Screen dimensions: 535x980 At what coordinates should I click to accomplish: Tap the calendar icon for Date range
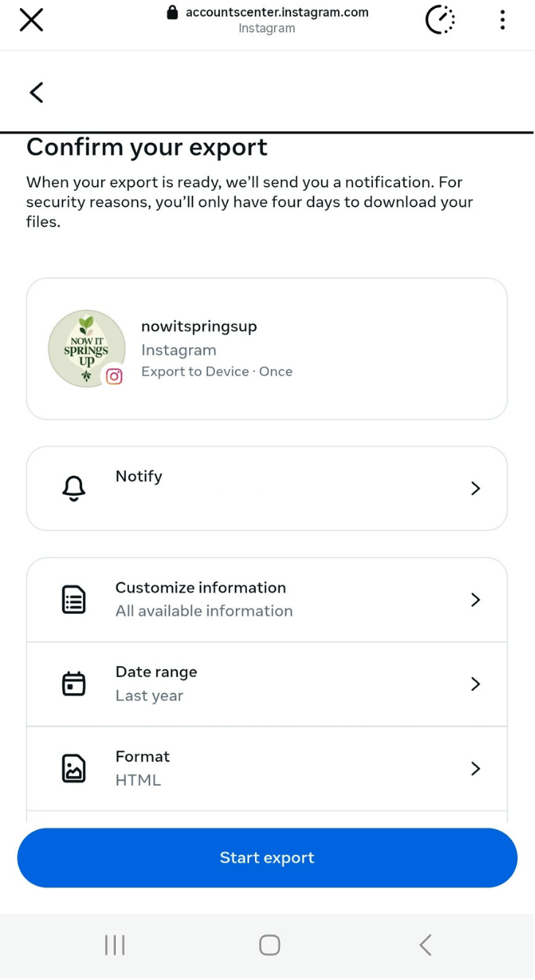click(x=74, y=684)
